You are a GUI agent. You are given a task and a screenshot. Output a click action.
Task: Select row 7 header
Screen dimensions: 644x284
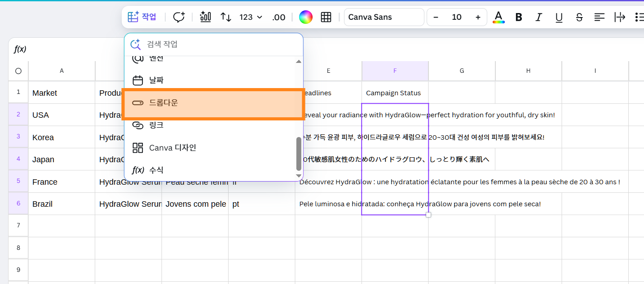click(18, 226)
